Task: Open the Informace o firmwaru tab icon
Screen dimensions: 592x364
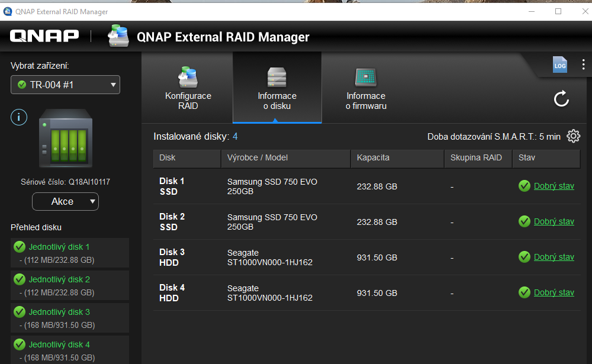Action: coord(365,78)
